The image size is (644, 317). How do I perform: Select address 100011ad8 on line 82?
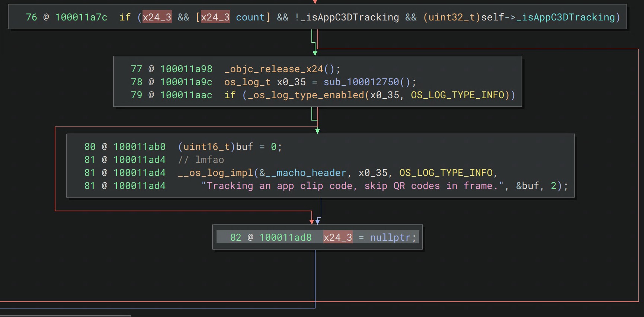pyautogui.click(x=285, y=237)
